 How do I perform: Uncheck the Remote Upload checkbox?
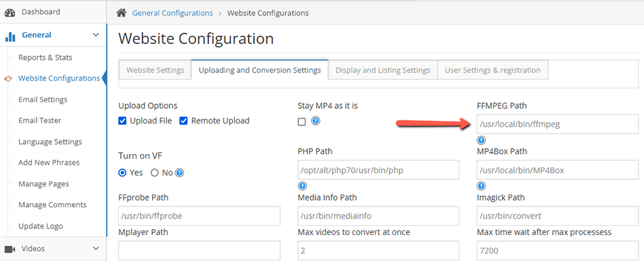pyautogui.click(x=184, y=121)
